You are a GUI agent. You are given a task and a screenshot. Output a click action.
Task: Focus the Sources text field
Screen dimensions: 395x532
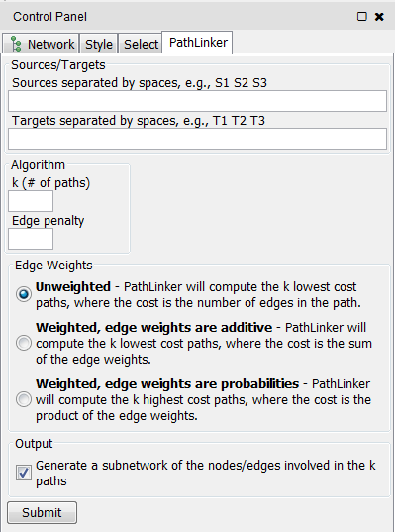pyautogui.click(x=197, y=101)
